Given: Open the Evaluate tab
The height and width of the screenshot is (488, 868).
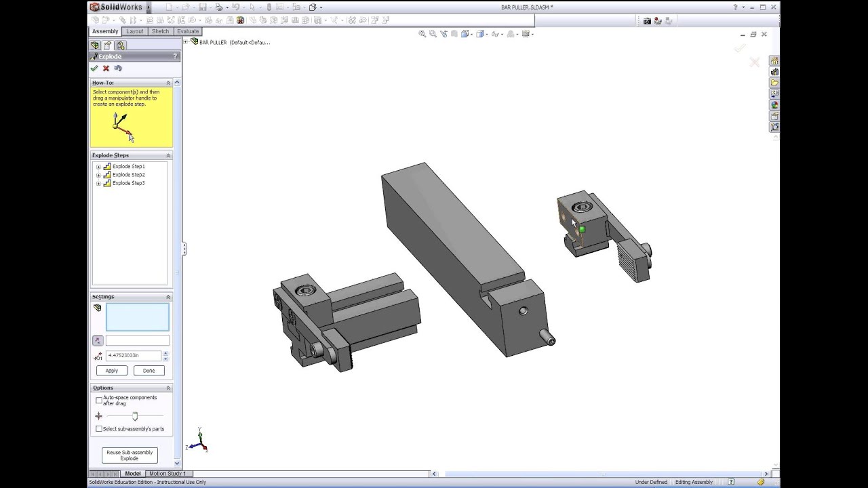Looking at the screenshot, I should click(x=188, y=31).
